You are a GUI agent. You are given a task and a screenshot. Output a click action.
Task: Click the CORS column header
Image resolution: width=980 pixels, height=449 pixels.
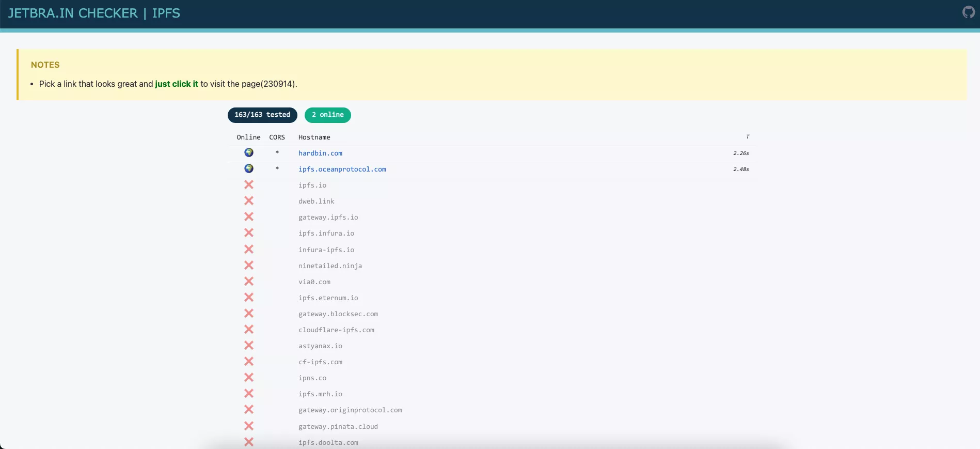277,137
